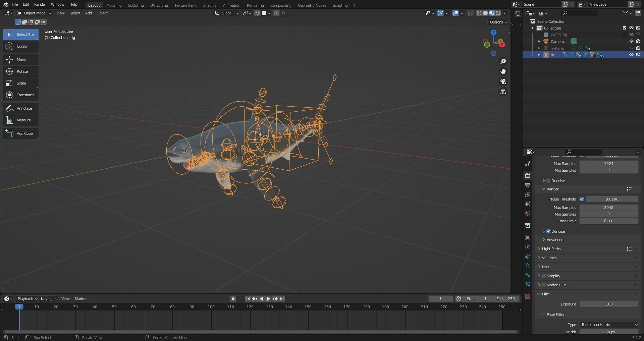The height and width of the screenshot is (341, 644).
Task: Hide the rig object in viewport
Action: click(x=631, y=55)
